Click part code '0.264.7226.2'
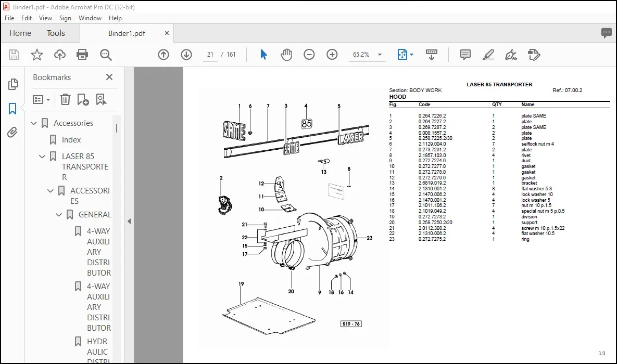This screenshot has height=364, width=617. point(432,116)
